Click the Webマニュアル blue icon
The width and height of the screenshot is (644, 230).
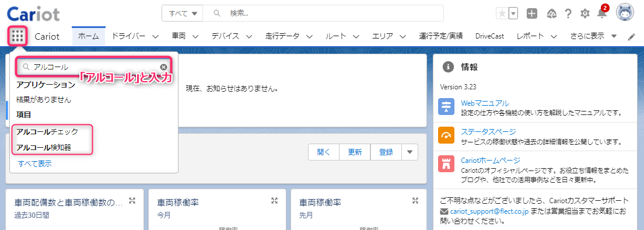point(446,106)
